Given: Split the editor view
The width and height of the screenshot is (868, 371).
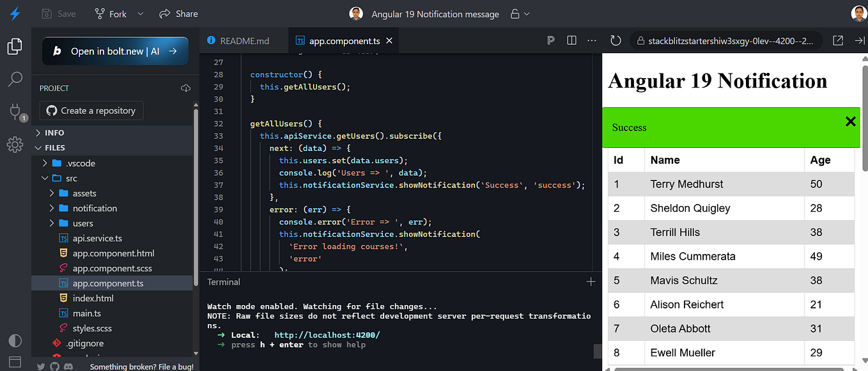Looking at the screenshot, I should pyautogui.click(x=571, y=40).
